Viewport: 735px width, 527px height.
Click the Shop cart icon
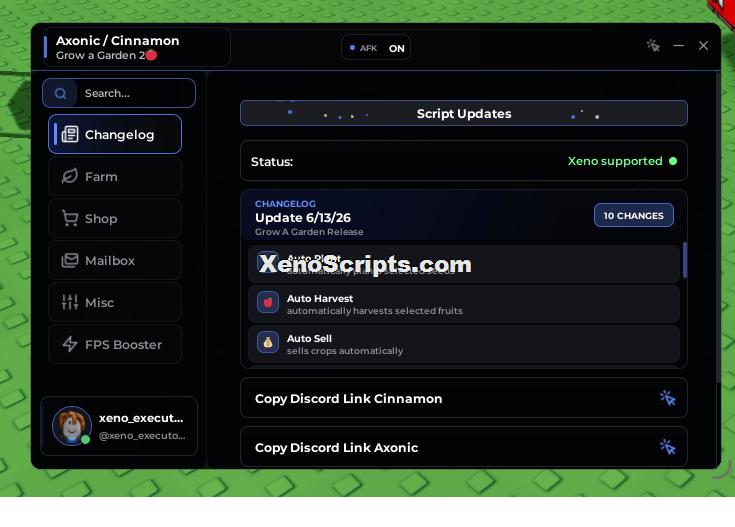click(70, 218)
